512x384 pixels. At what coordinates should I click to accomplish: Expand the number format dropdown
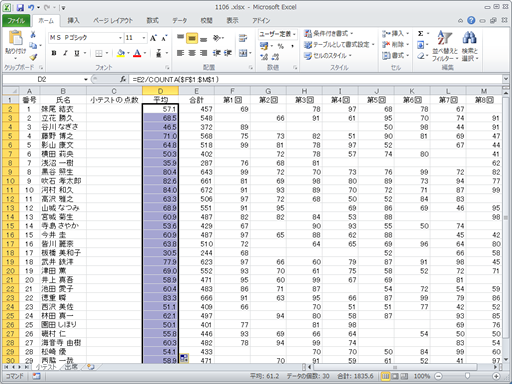point(294,34)
